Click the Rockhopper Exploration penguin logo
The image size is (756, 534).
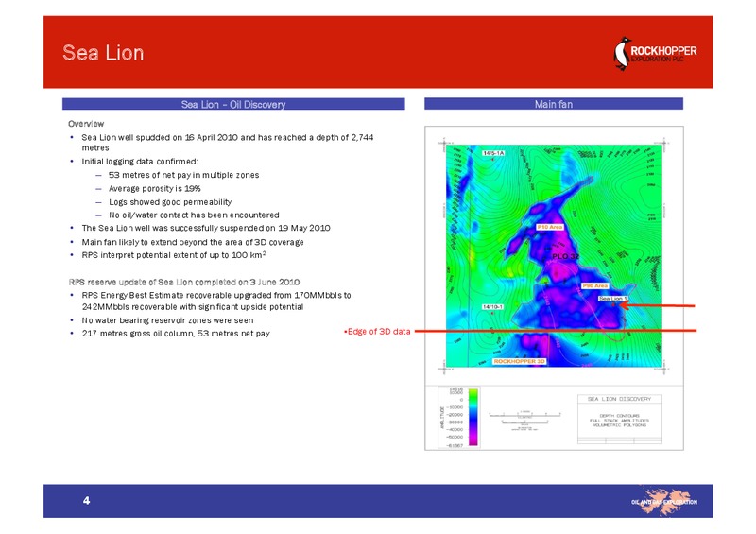655,53
